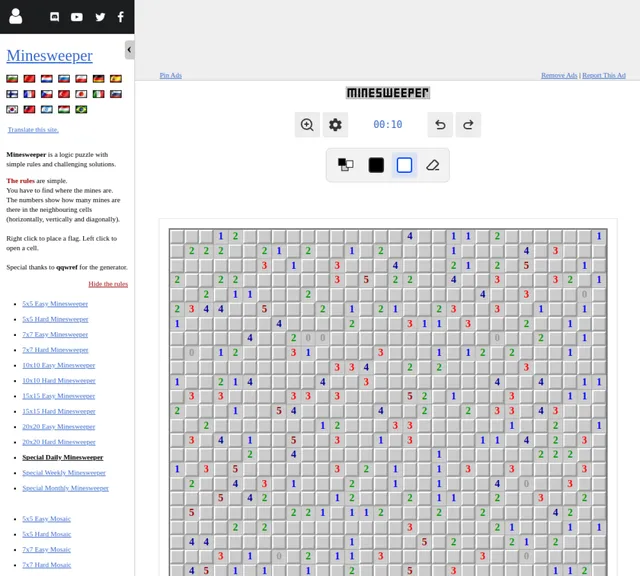Screen dimensions: 640x576
Task: Open 15x15 Hard Minesweeper
Action: [x=59, y=411]
